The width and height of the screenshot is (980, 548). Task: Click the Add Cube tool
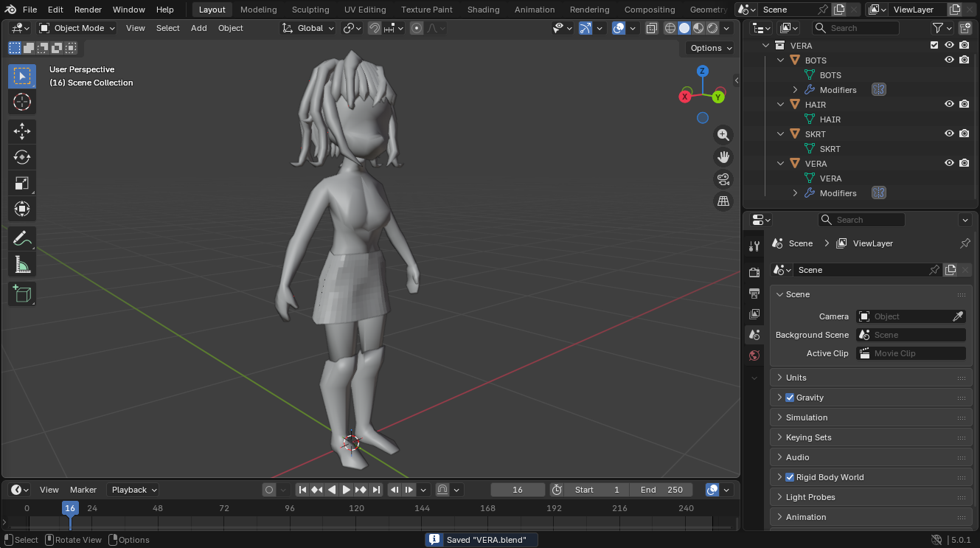click(22, 294)
